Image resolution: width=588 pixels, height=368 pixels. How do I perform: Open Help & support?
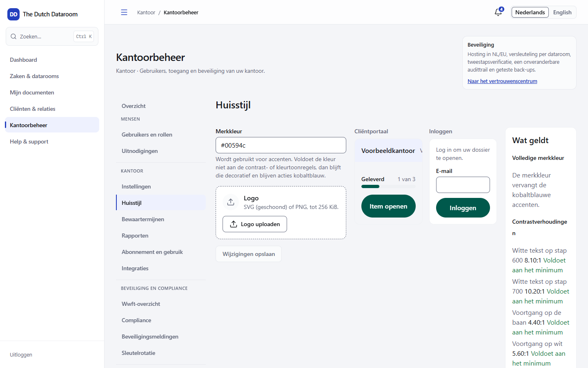[52, 141]
